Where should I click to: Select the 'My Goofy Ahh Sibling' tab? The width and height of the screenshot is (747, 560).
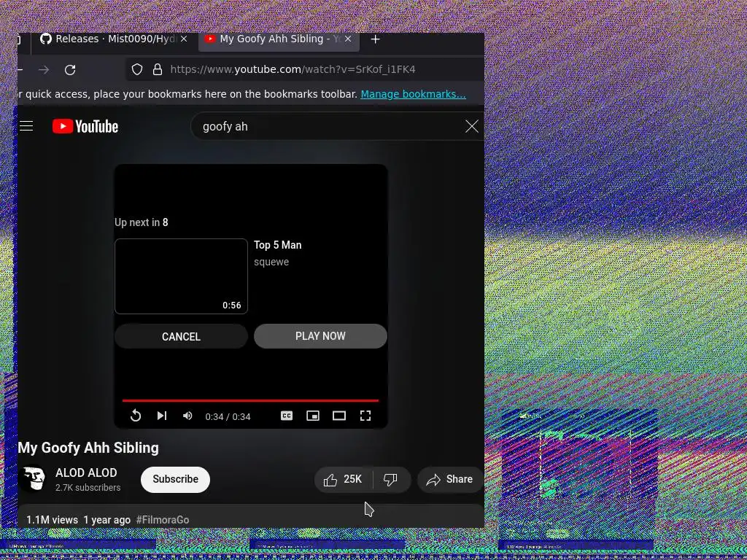[279, 39]
